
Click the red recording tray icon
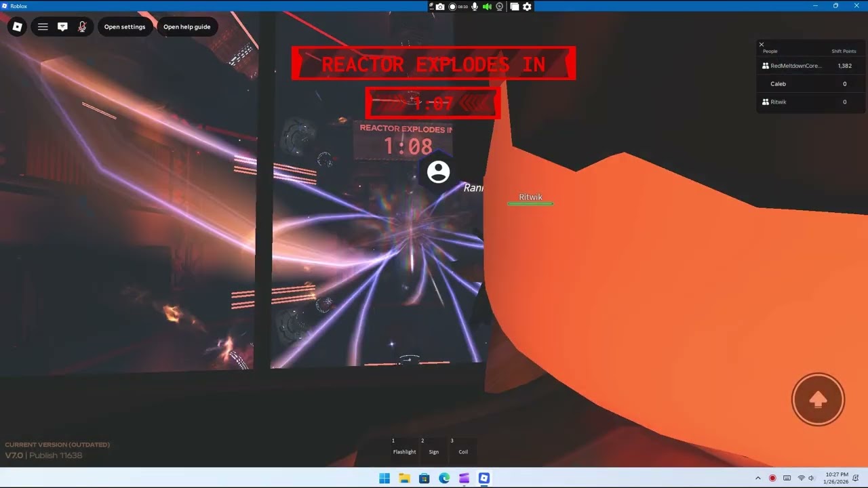772,478
